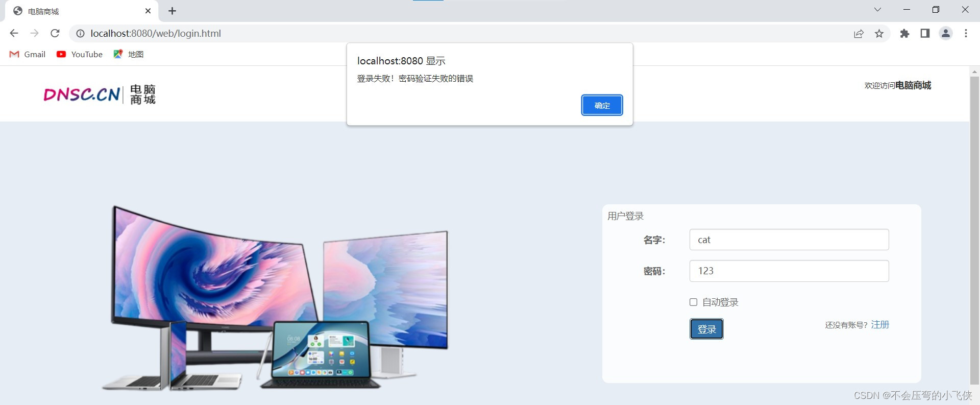Open the 注册 register link
Image resolution: width=980 pixels, height=405 pixels.
[880, 325]
